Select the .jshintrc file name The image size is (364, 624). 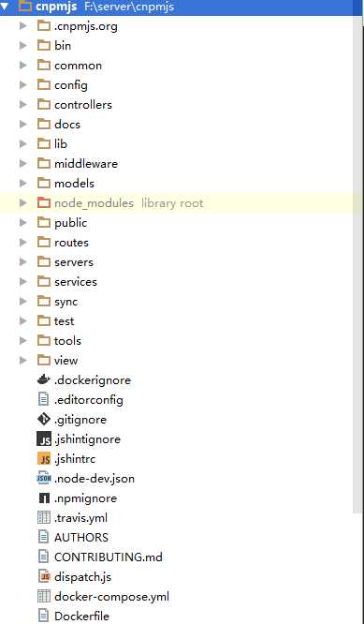click(75, 459)
